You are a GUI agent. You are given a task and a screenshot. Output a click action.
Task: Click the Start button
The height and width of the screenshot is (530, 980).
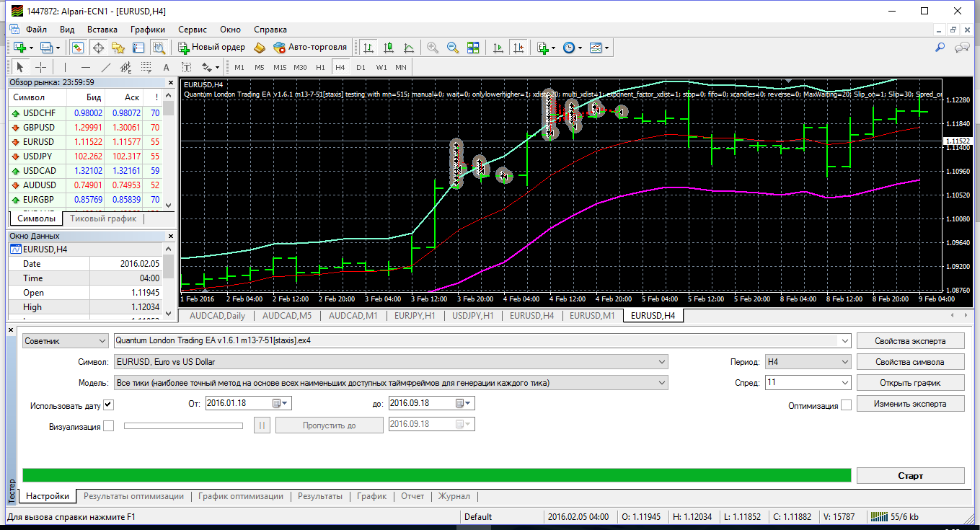pos(910,476)
